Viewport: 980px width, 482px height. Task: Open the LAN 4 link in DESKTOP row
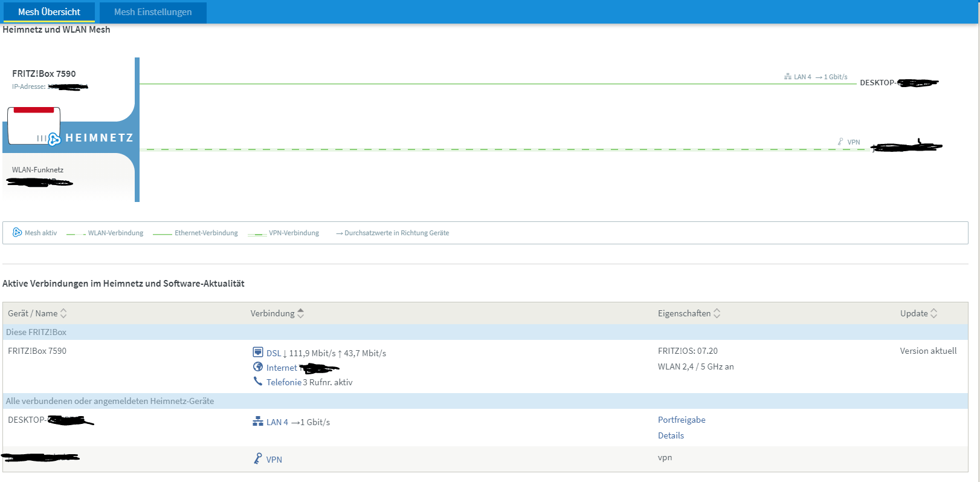277,422
